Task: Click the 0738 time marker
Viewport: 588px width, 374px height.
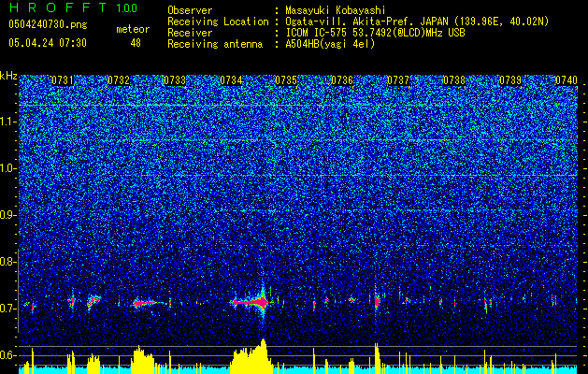Action: [454, 80]
